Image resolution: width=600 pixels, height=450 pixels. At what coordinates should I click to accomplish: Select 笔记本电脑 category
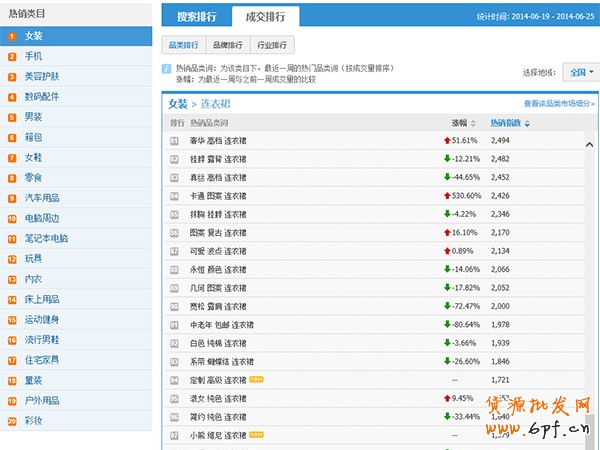[76, 239]
